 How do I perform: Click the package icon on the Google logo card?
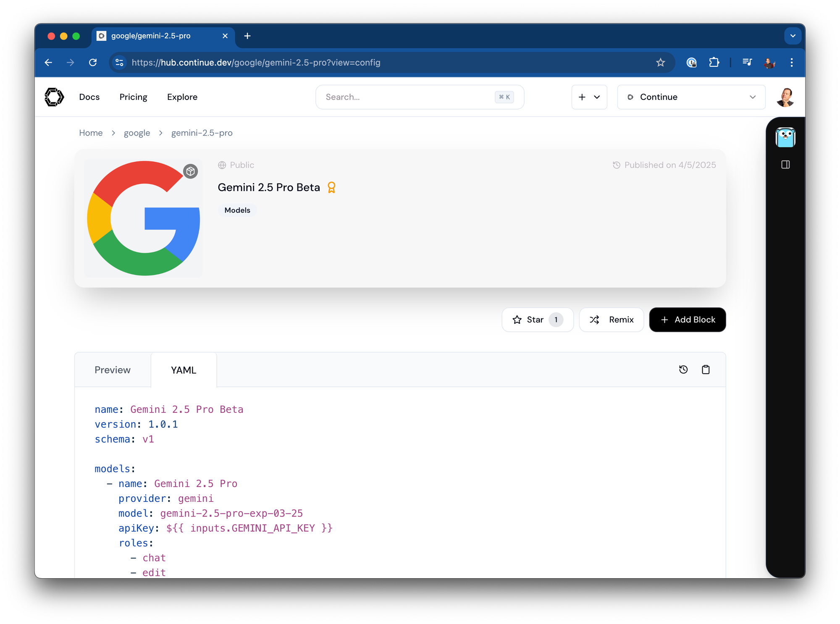191,171
